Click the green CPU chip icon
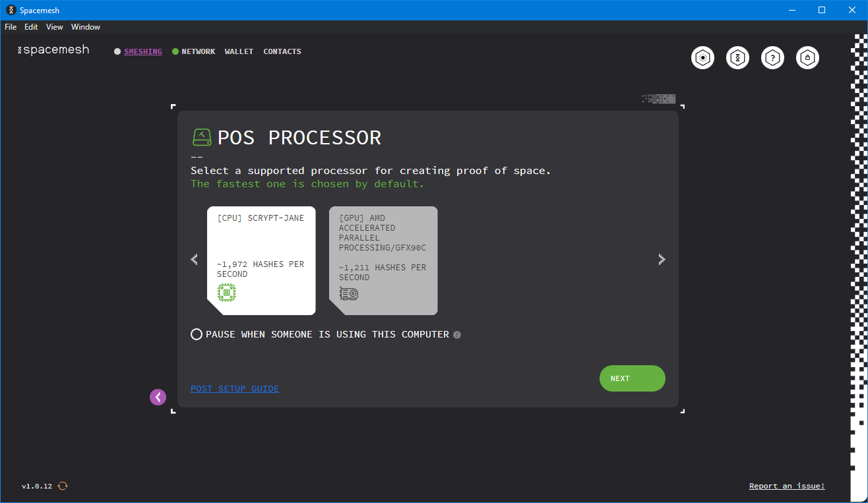 point(227,293)
